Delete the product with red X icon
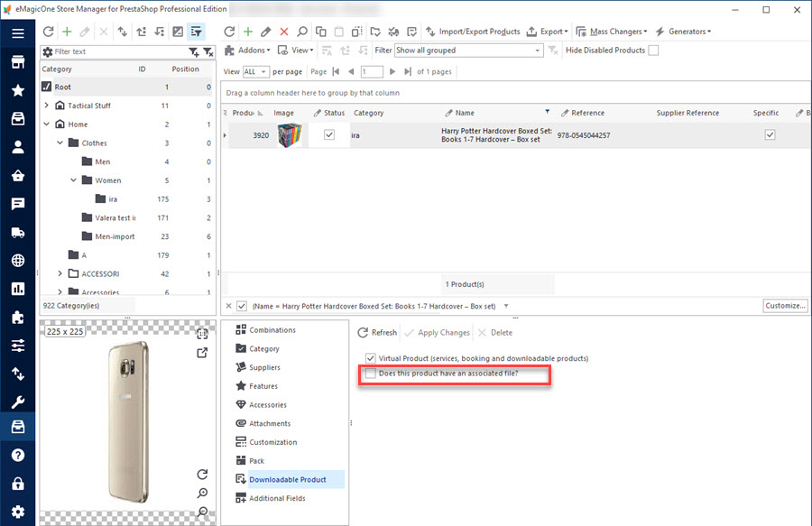The image size is (812, 526). pyautogui.click(x=284, y=32)
